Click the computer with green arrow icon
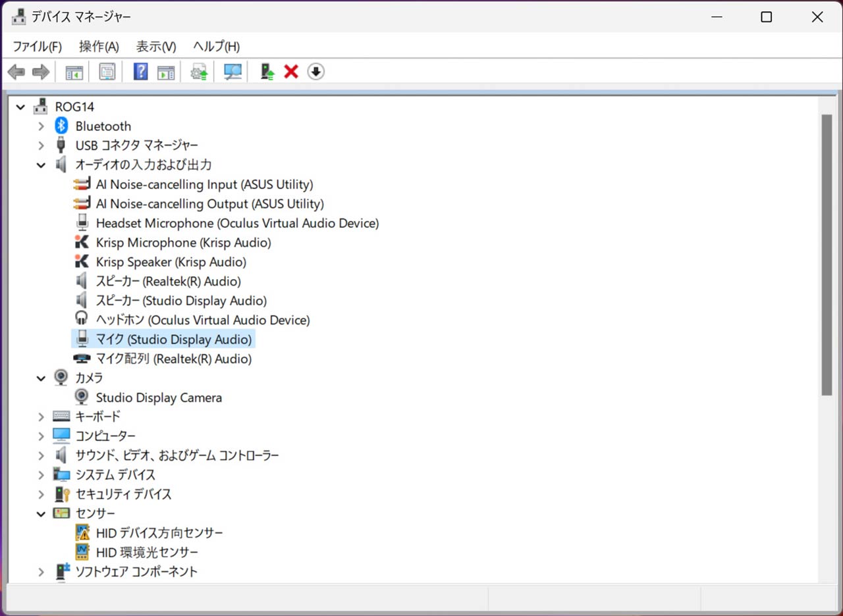843x616 pixels. [x=267, y=72]
